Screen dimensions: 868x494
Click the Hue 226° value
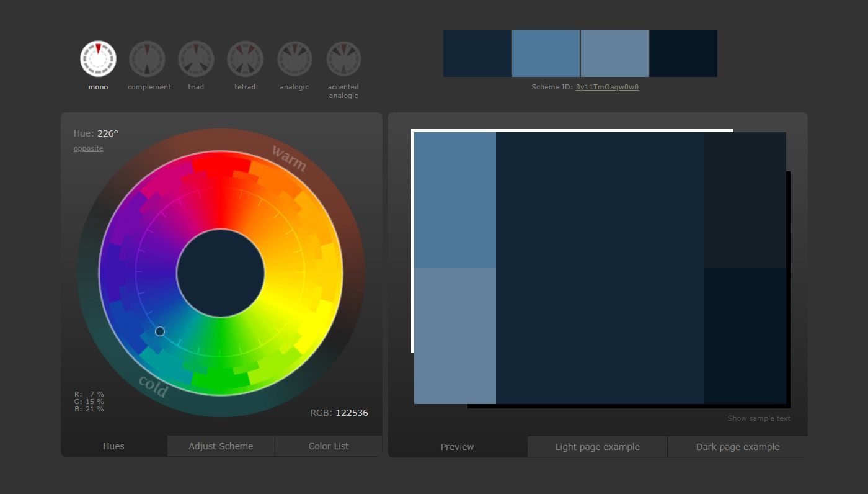(x=107, y=133)
